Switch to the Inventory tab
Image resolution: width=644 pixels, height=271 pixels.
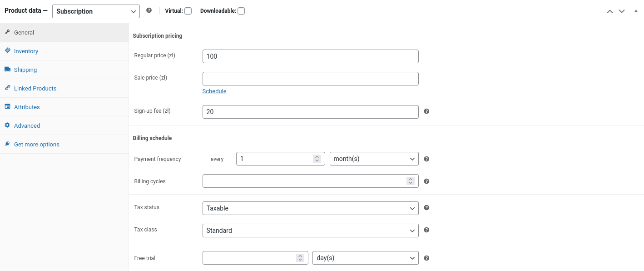coord(26,50)
